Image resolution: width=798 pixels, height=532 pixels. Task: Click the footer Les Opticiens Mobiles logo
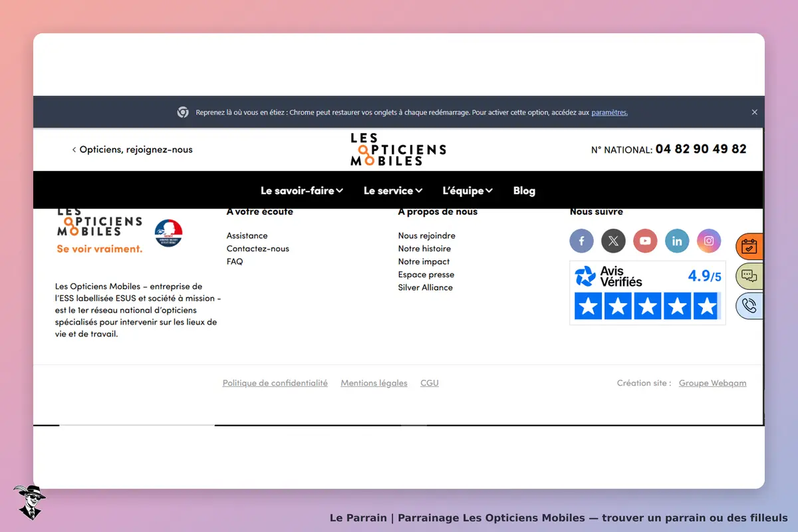tap(99, 223)
